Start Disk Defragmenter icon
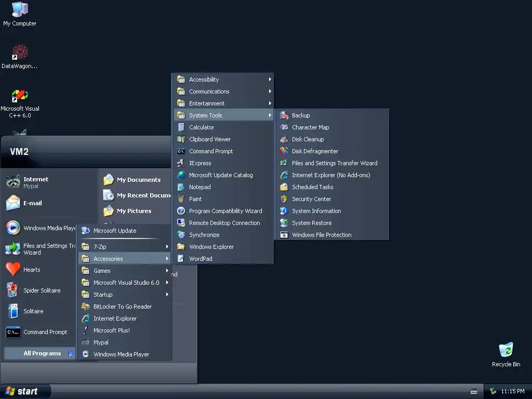 pyautogui.click(x=284, y=151)
